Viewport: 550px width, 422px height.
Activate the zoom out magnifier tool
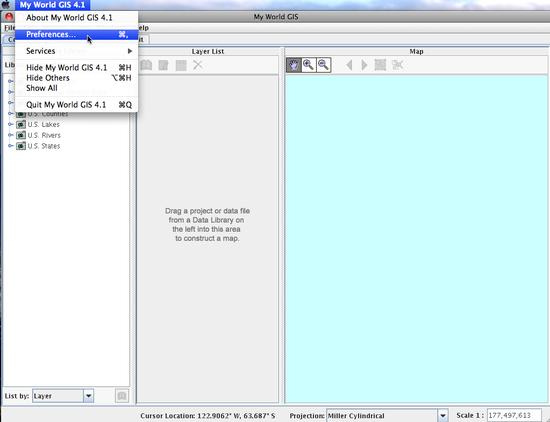[324, 65]
